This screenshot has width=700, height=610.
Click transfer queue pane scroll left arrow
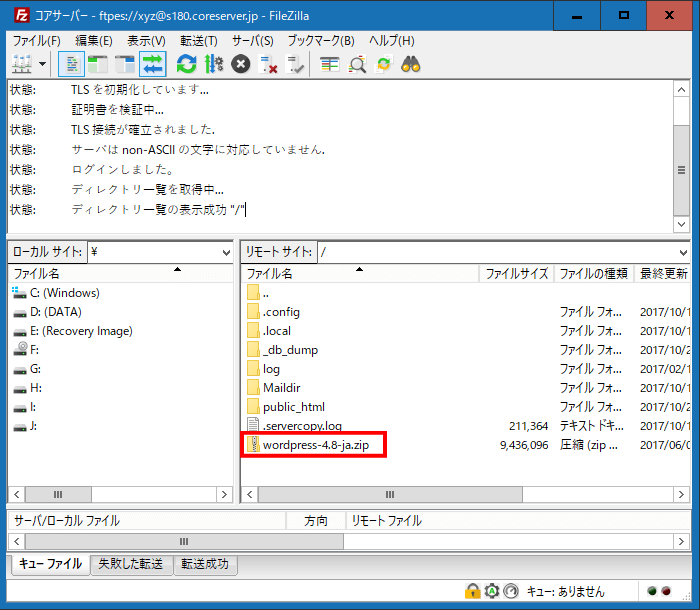click(x=17, y=542)
